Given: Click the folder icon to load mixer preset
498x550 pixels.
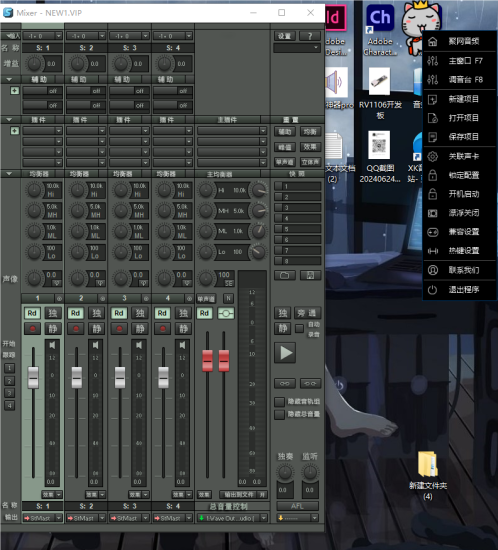Looking at the screenshot, I should click(284, 275).
